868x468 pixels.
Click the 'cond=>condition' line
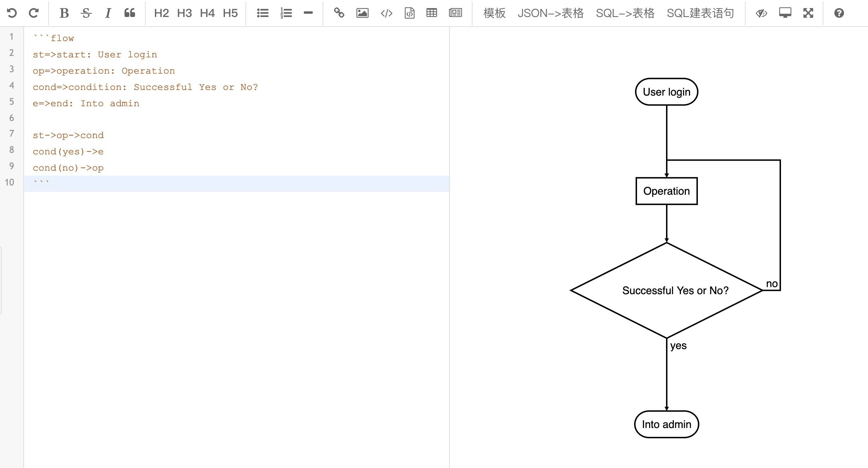pyautogui.click(x=145, y=87)
